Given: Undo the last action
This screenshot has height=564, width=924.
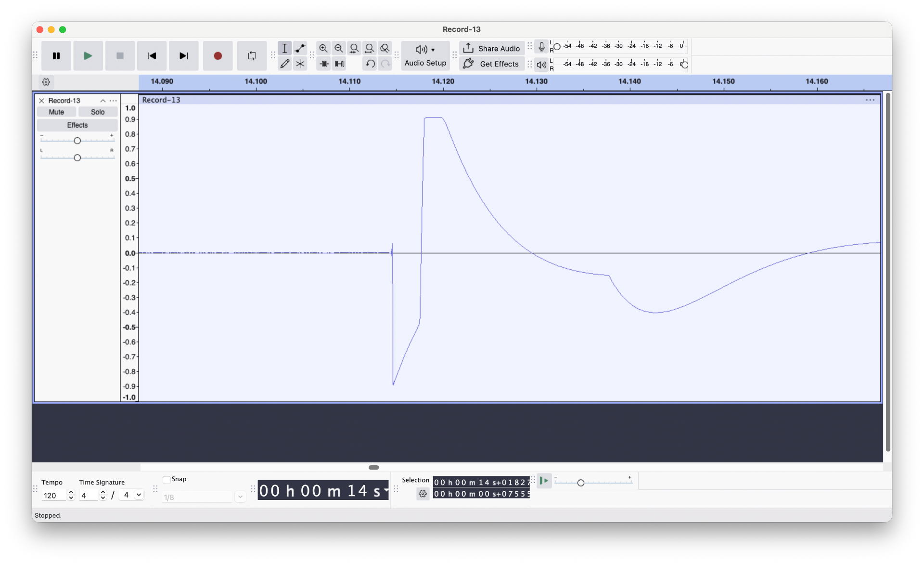Looking at the screenshot, I should tap(370, 63).
